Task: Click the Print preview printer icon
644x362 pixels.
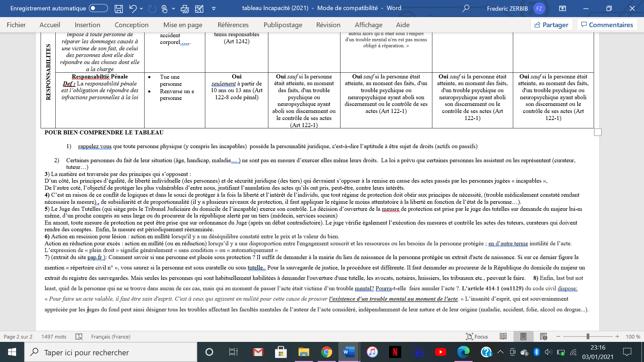Action: coord(184,8)
